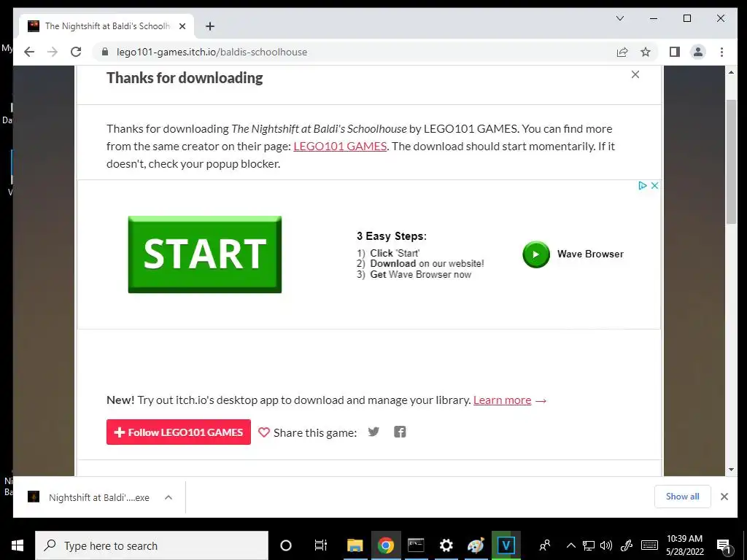Click the scrollbar up arrow

(x=731, y=72)
